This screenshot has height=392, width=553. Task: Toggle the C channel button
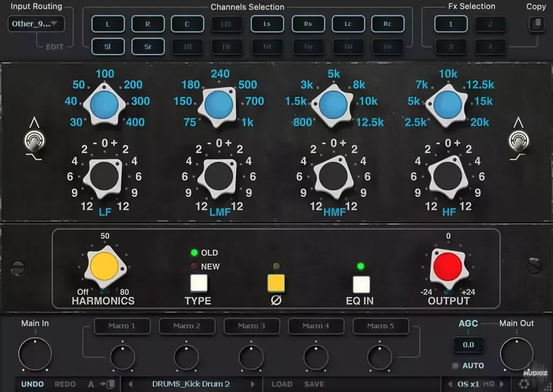[187, 24]
